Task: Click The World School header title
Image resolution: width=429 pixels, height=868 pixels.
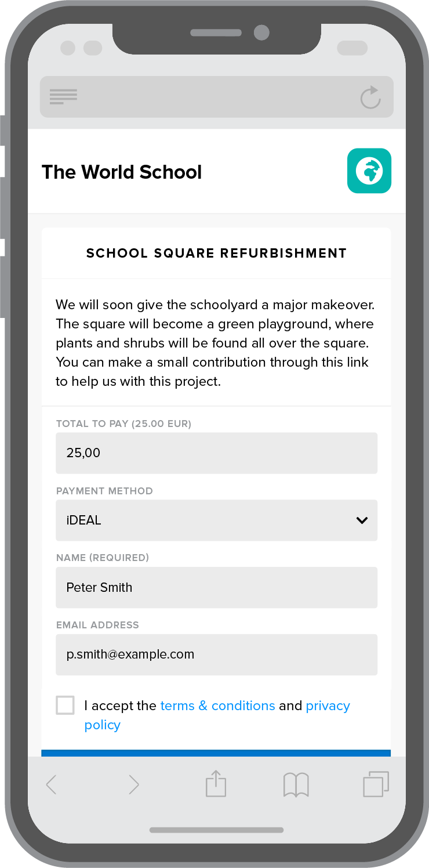Action: pyautogui.click(x=122, y=172)
